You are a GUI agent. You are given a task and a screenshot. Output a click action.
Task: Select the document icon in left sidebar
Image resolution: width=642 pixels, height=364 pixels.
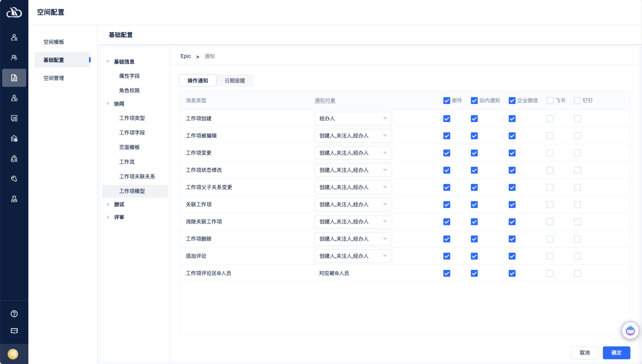tap(14, 78)
